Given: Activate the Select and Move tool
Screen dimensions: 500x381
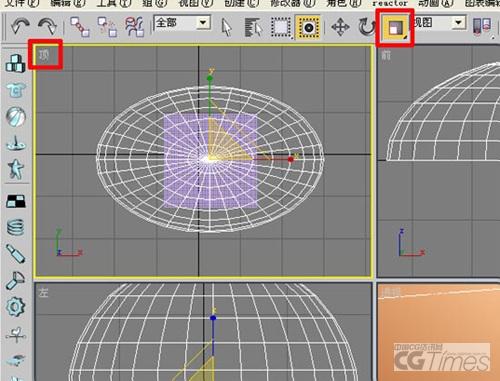Looking at the screenshot, I should tap(340, 27).
